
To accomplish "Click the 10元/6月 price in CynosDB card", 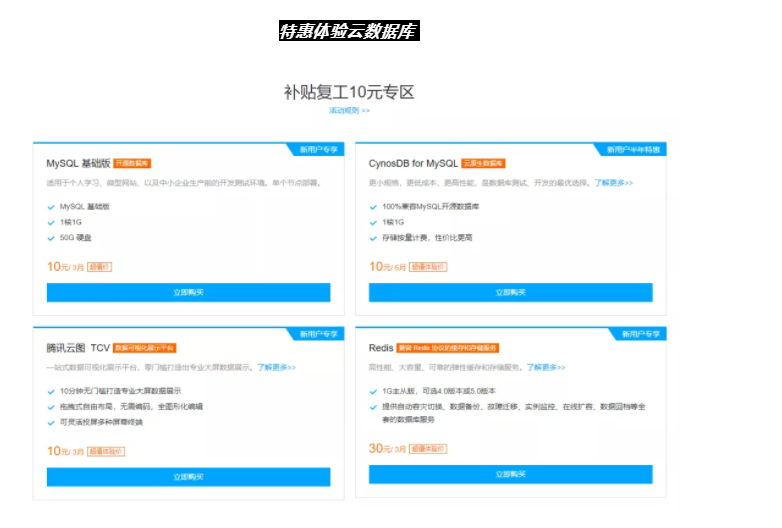I will [388, 267].
